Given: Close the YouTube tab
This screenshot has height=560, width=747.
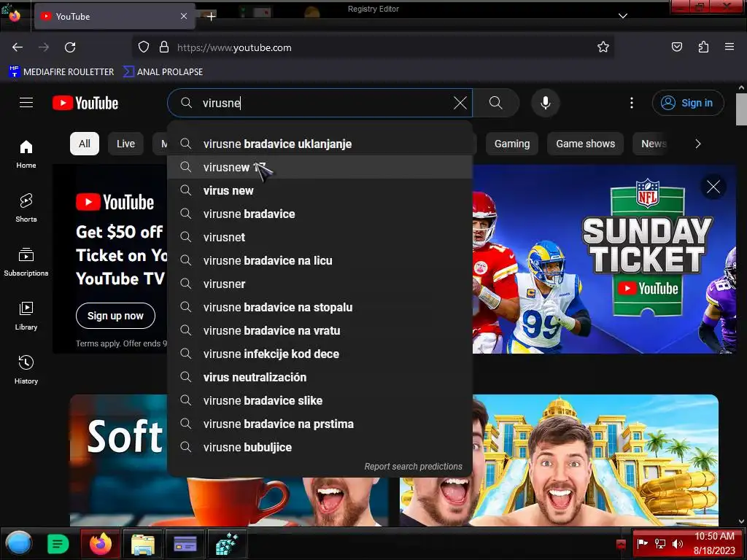Looking at the screenshot, I should pyautogui.click(x=183, y=16).
